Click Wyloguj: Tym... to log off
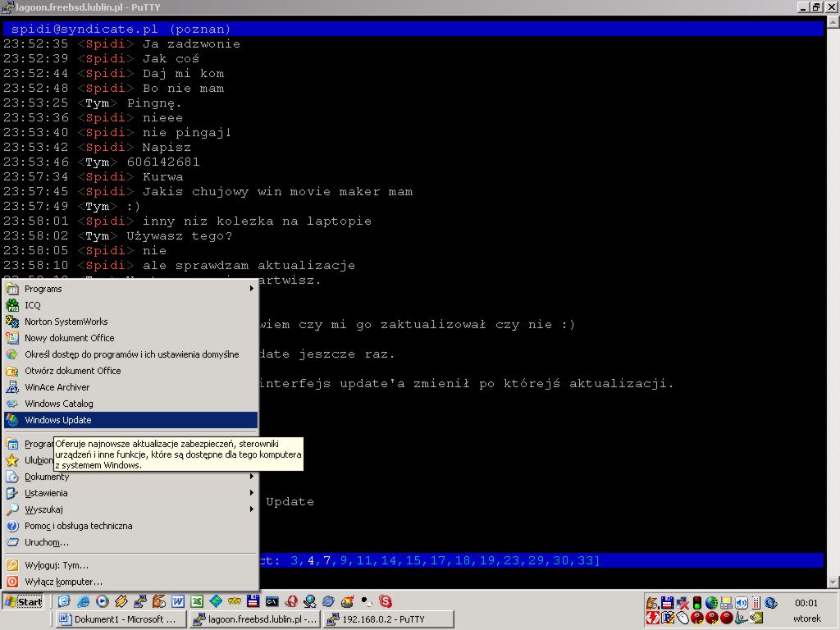The height and width of the screenshot is (630, 840). coord(130,565)
